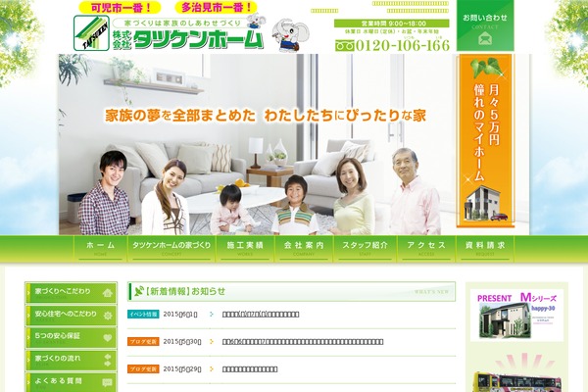Screen dimensions: 588x392
Task: Open アクセス in the navigation bar
Action: click(x=426, y=249)
